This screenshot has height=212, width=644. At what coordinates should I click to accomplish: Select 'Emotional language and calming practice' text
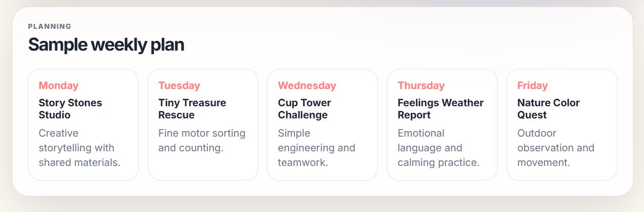click(439, 148)
